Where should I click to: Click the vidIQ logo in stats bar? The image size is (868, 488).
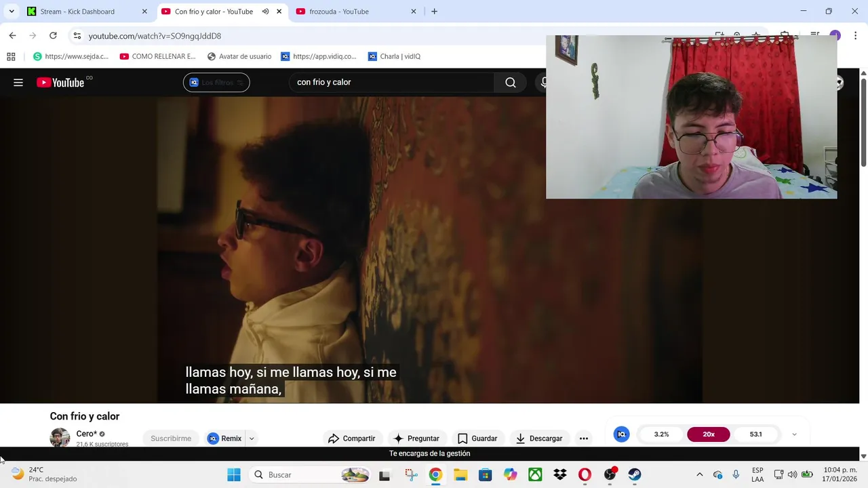(621, 434)
